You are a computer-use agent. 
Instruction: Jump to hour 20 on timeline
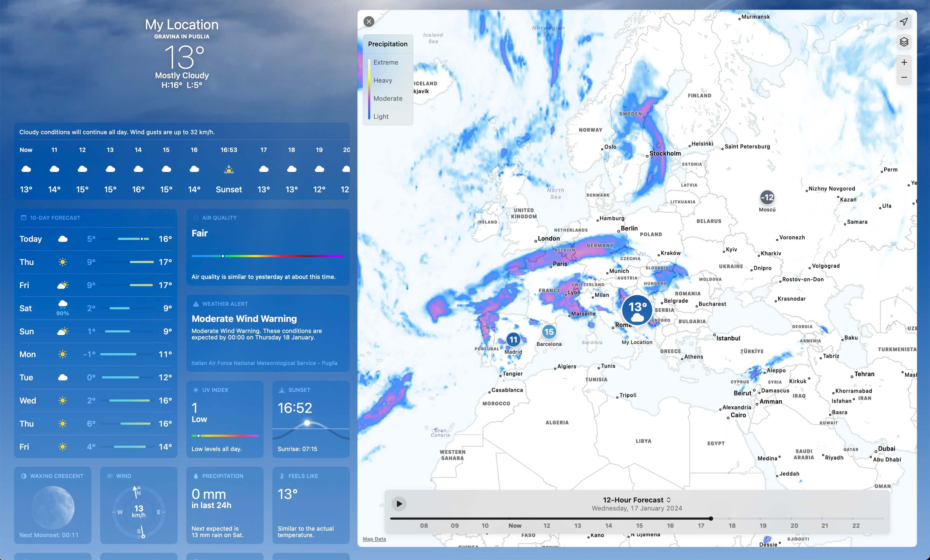[x=794, y=525]
